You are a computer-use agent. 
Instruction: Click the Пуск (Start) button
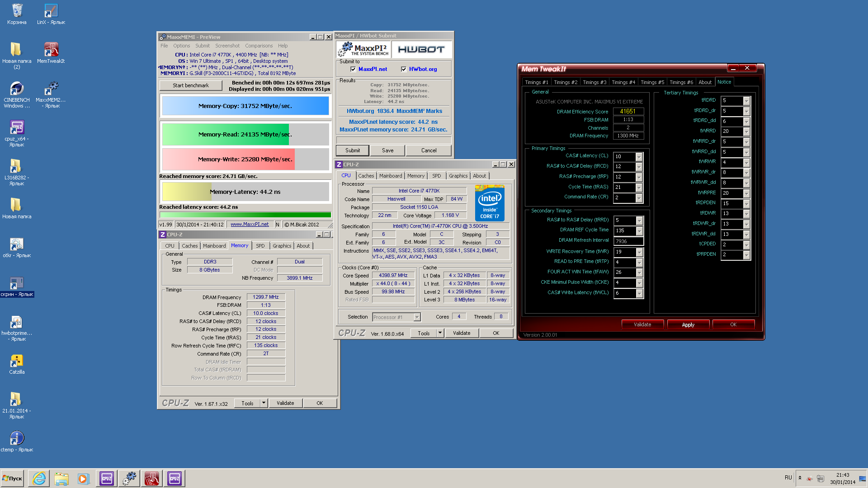pos(13,478)
